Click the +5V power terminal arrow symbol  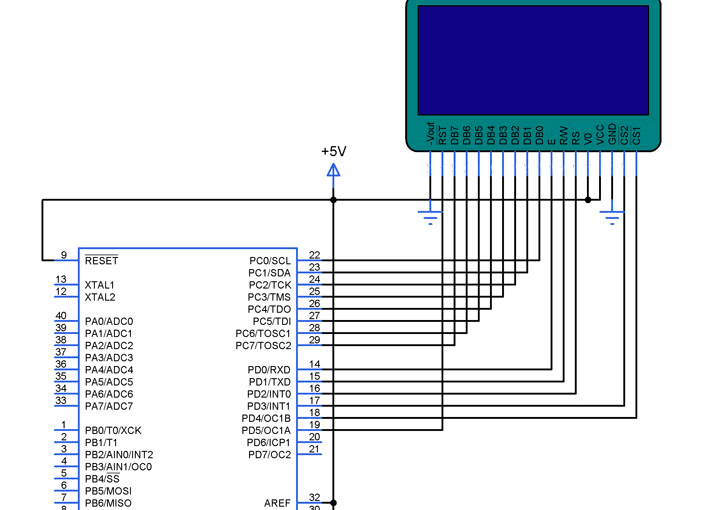click(x=333, y=171)
